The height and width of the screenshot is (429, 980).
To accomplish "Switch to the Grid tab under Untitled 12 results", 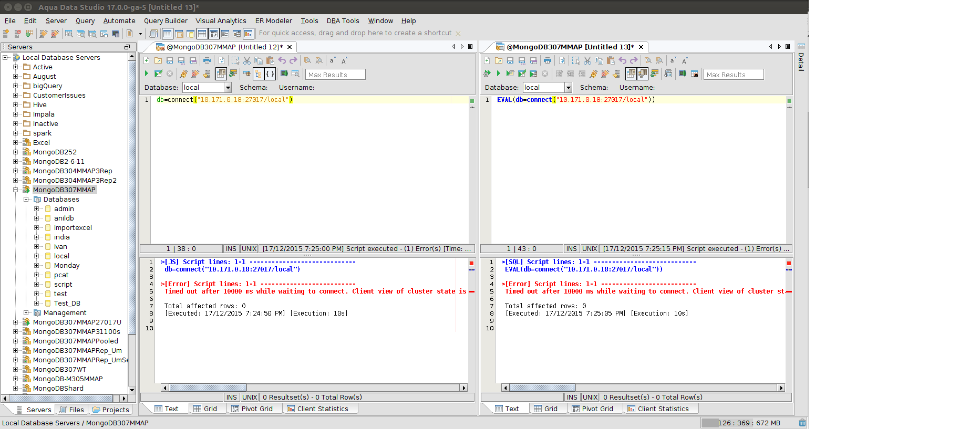I will pyautogui.click(x=205, y=409).
